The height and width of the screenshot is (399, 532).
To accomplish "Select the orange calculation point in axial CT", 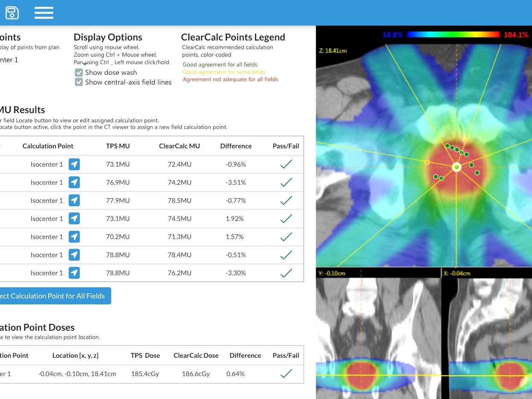I will click(x=427, y=162).
